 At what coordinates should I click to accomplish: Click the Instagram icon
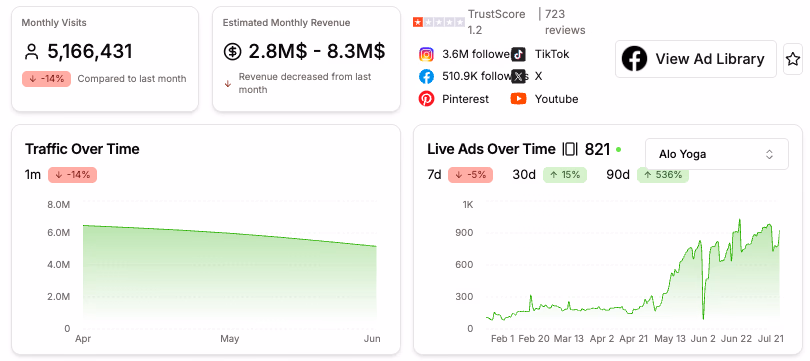click(426, 54)
